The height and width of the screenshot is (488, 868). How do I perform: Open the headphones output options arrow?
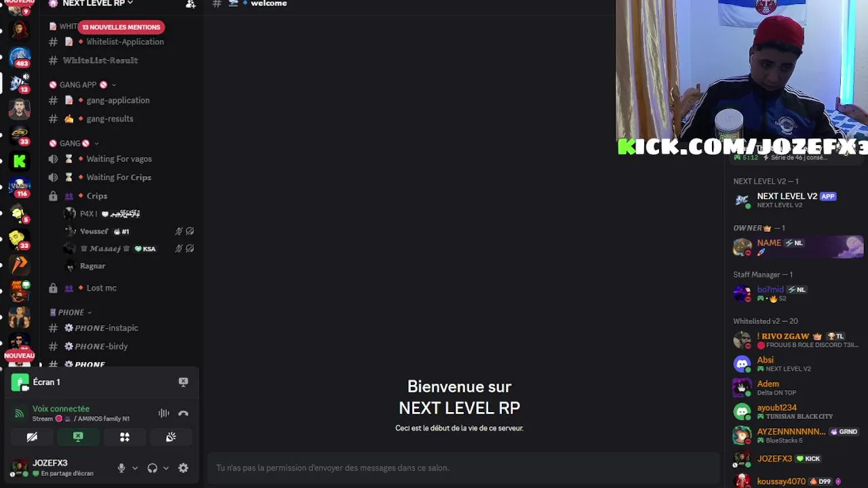[x=165, y=468]
